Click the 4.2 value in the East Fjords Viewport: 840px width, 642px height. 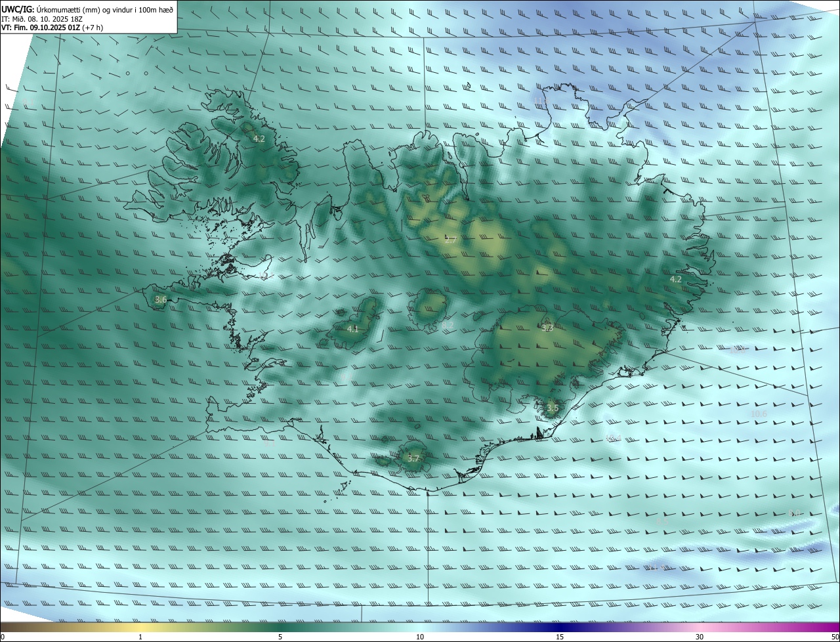tap(675, 279)
